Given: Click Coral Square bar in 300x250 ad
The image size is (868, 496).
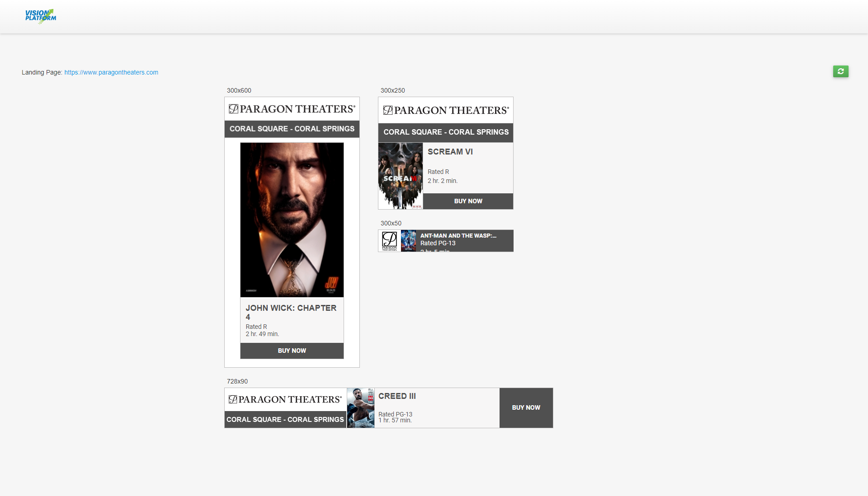Looking at the screenshot, I should [446, 132].
